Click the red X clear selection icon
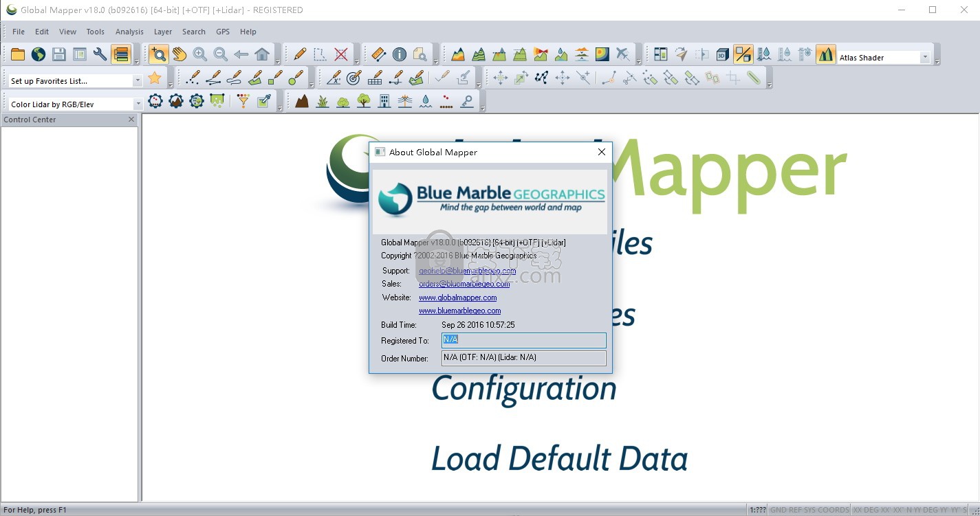Image resolution: width=980 pixels, height=516 pixels. pyautogui.click(x=341, y=54)
